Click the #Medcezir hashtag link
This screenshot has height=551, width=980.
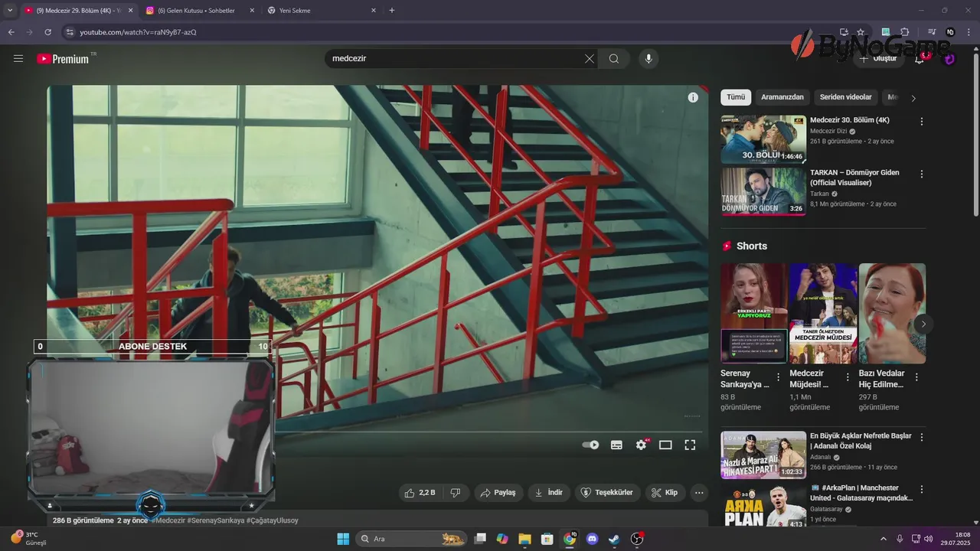click(x=168, y=520)
